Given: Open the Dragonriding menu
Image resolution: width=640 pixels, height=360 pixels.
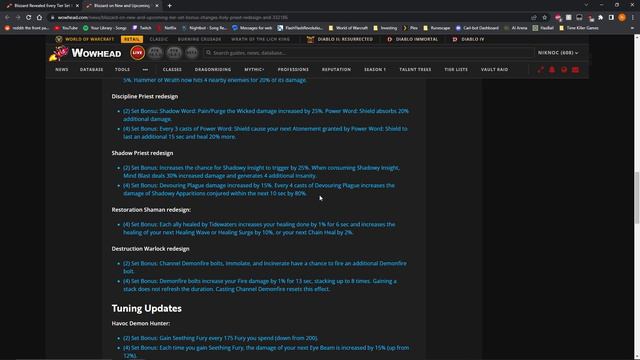Looking at the screenshot, I should pos(213,70).
